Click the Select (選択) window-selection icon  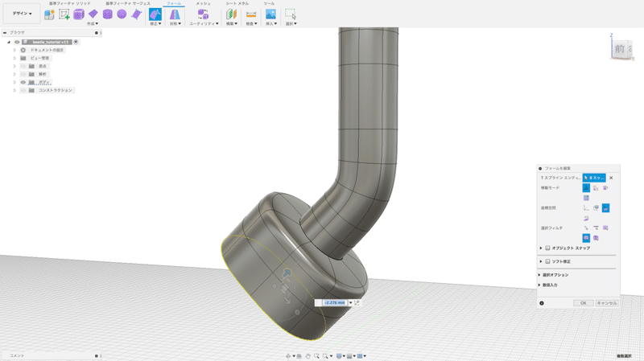(x=291, y=14)
